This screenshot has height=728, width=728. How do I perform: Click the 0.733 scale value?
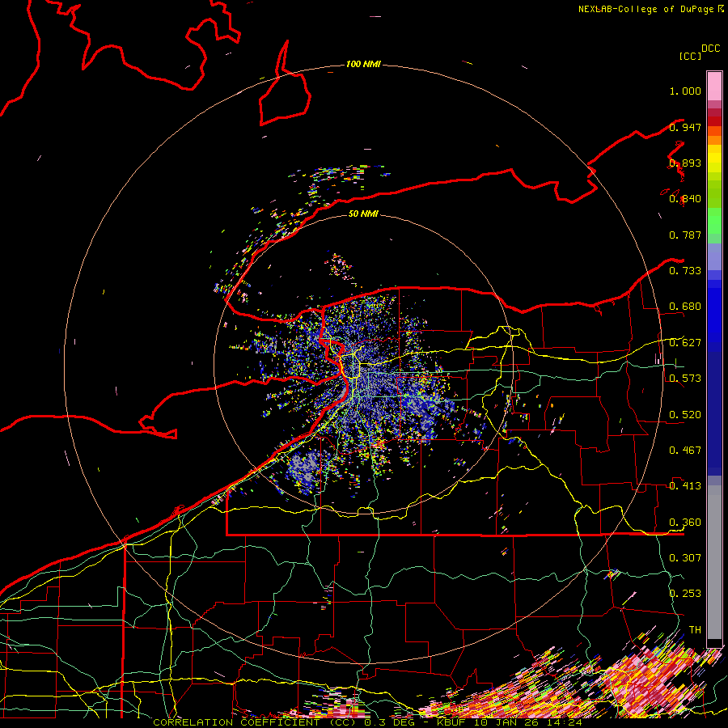pyautogui.click(x=685, y=271)
